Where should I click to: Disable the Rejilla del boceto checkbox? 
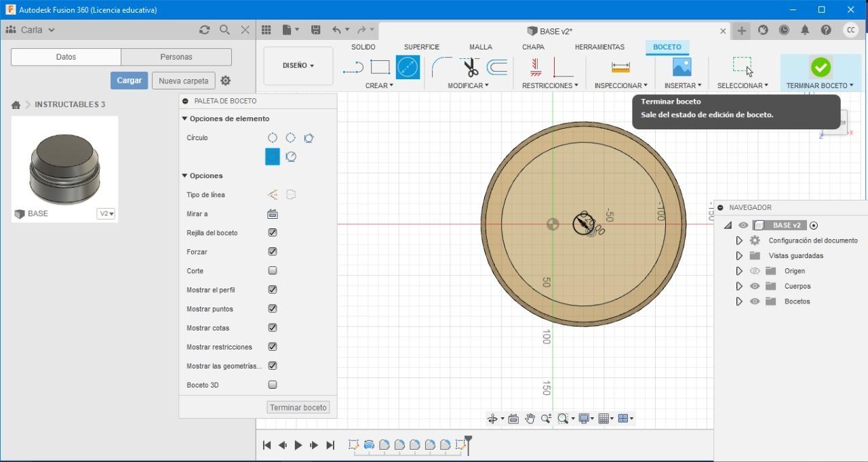(x=273, y=232)
